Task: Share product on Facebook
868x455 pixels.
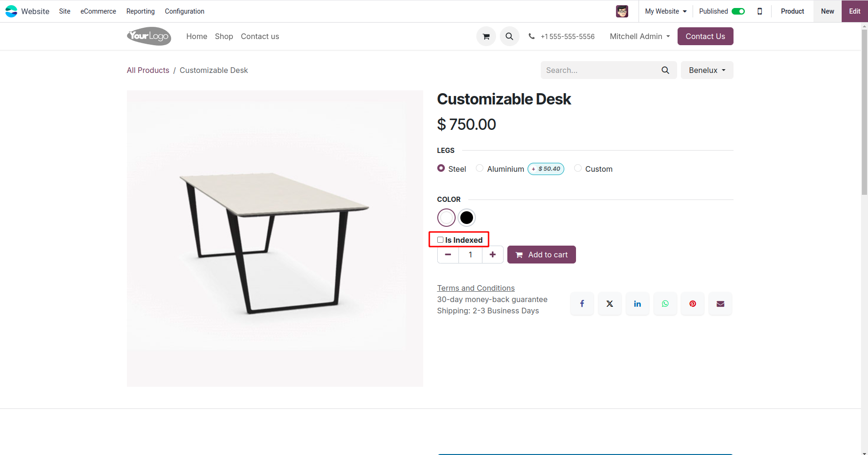Action: point(582,303)
